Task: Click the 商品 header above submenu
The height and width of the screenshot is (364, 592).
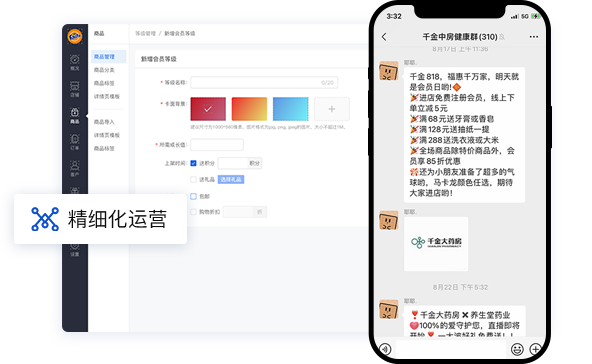Action: click(99, 34)
